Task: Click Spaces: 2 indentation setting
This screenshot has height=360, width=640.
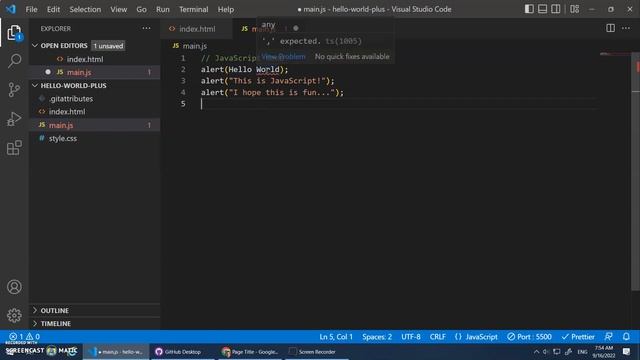Action: [377, 337]
